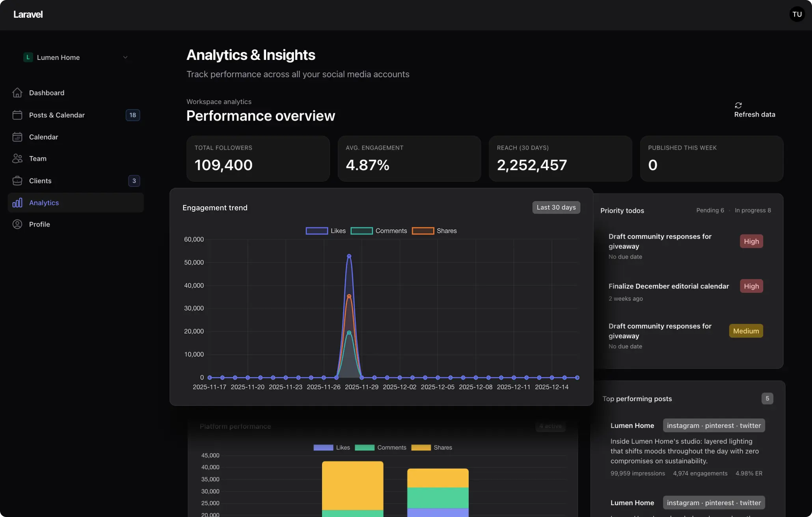This screenshot has width=812, height=517.
Task: Click the engagement spike data point on November 29
Action: [x=348, y=256]
